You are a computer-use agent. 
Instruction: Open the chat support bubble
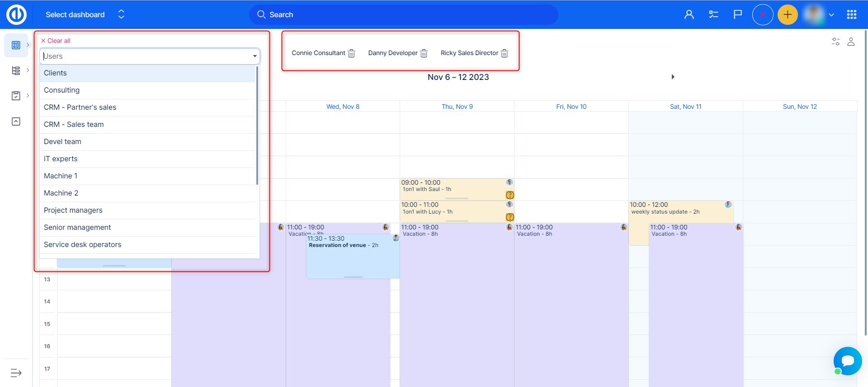tap(847, 360)
